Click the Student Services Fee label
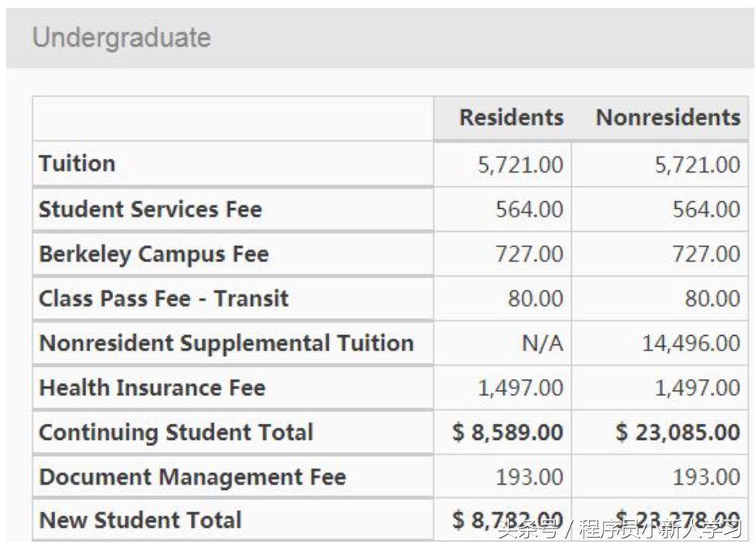Image resolution: width=756 pixels, height=547 pixels. pyautogui.click(x=150, y=210)
